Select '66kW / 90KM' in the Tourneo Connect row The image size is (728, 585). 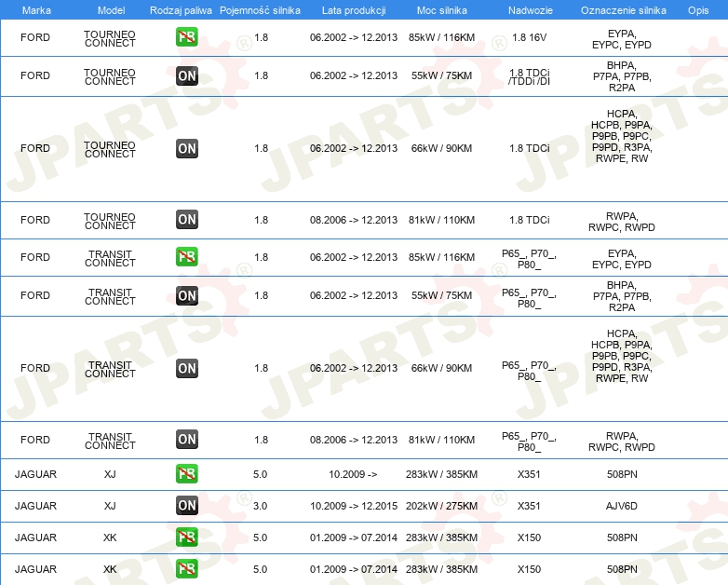tap(441, 149)
